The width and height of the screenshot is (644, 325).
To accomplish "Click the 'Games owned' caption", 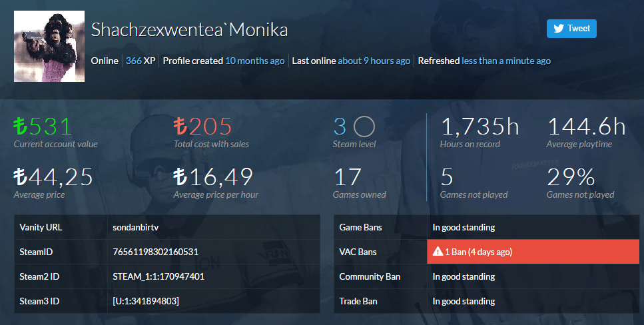I will tap(360, 194).
